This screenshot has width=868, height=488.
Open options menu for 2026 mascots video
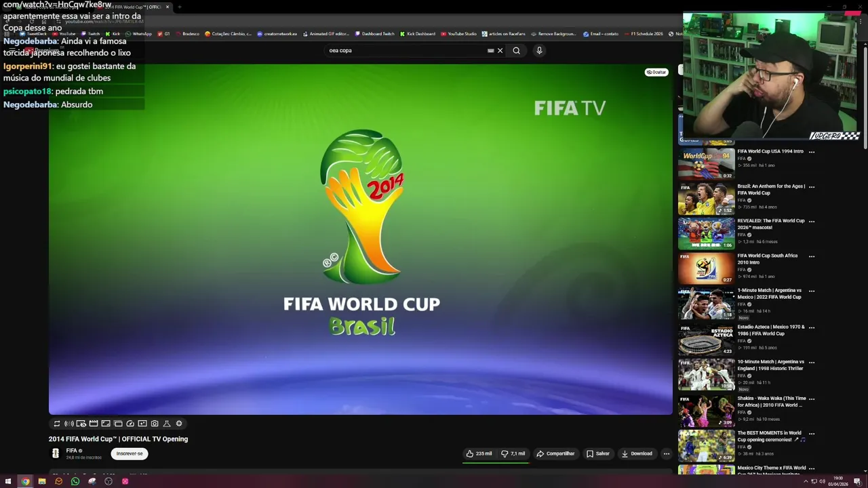812,221
